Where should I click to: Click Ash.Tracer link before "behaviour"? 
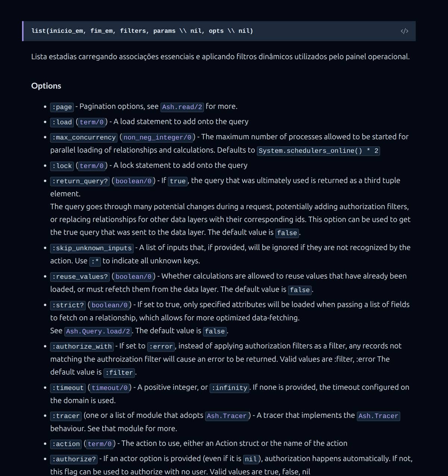click(378, 416)
